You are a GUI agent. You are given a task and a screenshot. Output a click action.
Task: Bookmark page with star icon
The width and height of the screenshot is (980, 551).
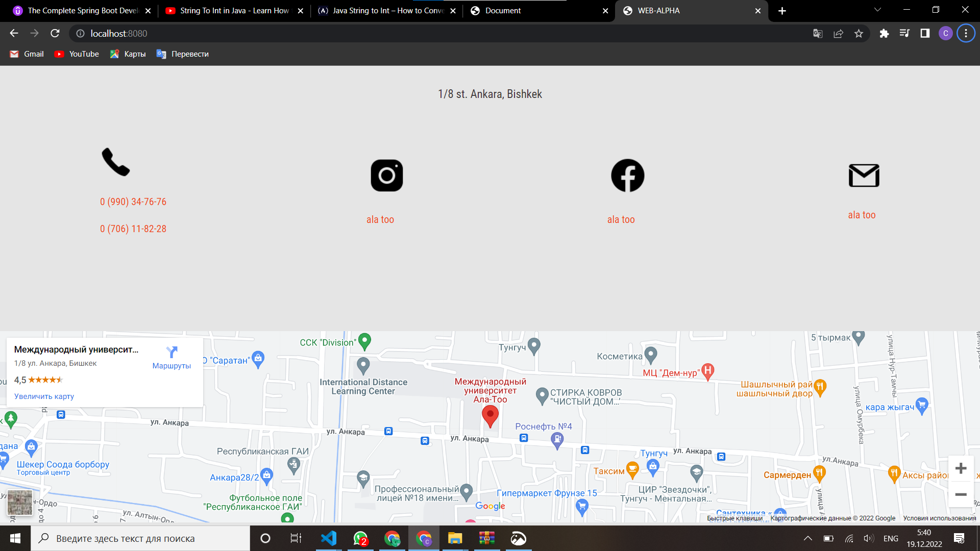coord(859,34)
